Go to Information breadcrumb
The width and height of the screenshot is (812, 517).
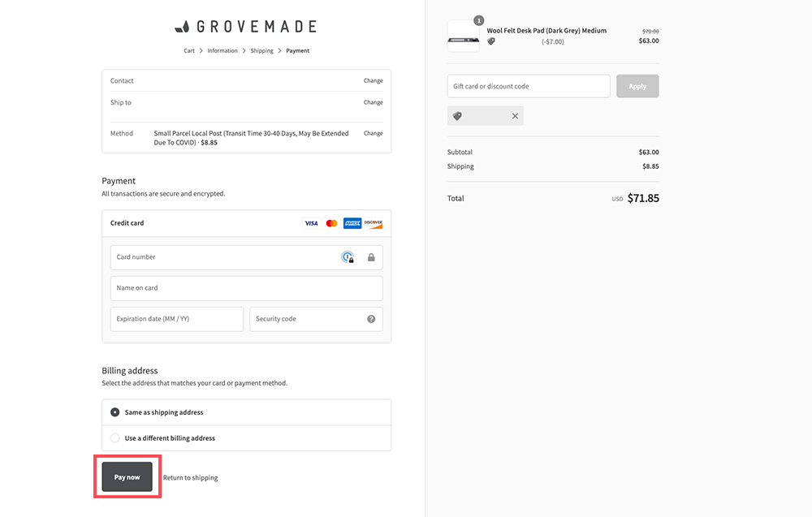click(x=222, y=50)
